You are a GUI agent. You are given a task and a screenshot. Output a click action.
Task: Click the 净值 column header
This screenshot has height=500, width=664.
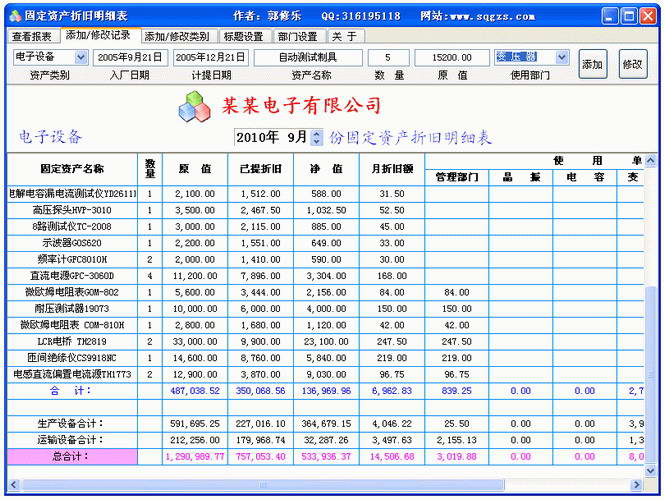coord(326,169)
